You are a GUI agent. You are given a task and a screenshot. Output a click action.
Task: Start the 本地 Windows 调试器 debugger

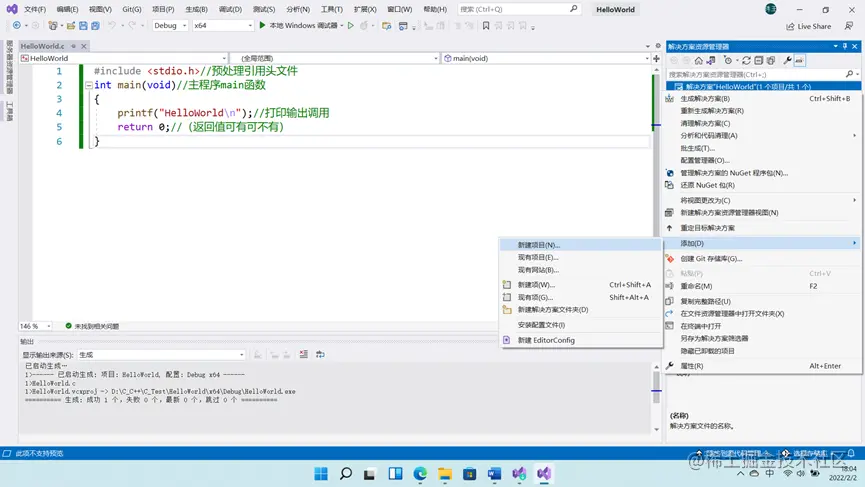tap(298, 25)
